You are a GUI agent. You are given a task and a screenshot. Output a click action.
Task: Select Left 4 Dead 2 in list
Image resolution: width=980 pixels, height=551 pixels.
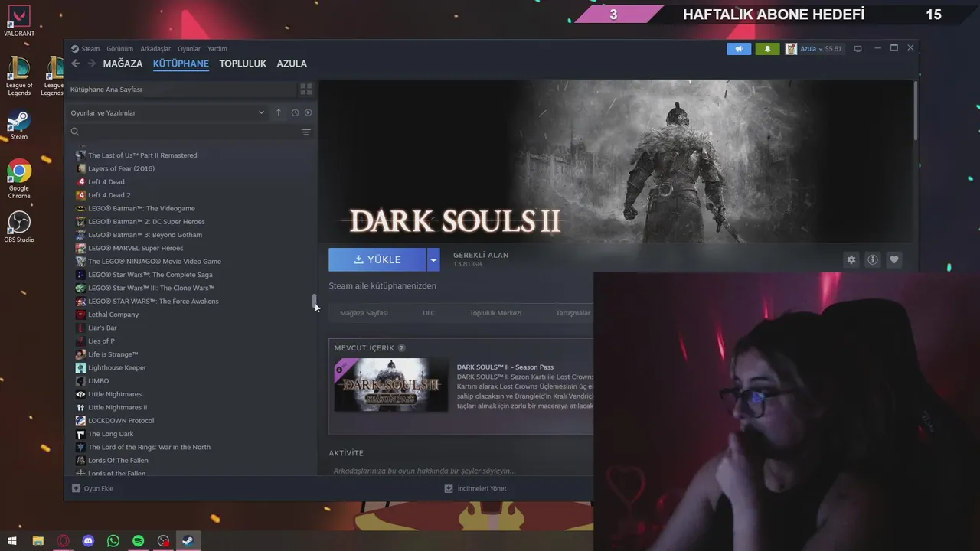click(109, 195)
